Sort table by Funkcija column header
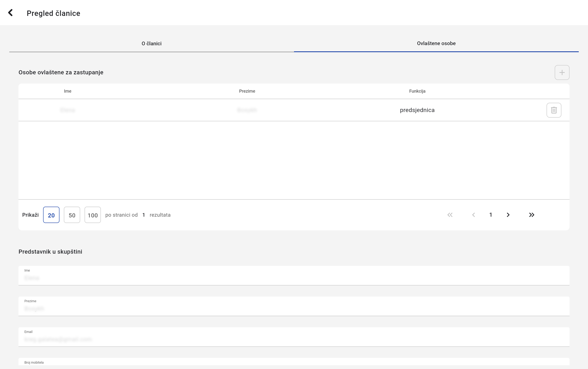The width and height of the screenshot is (588, 369). (417, 91)
